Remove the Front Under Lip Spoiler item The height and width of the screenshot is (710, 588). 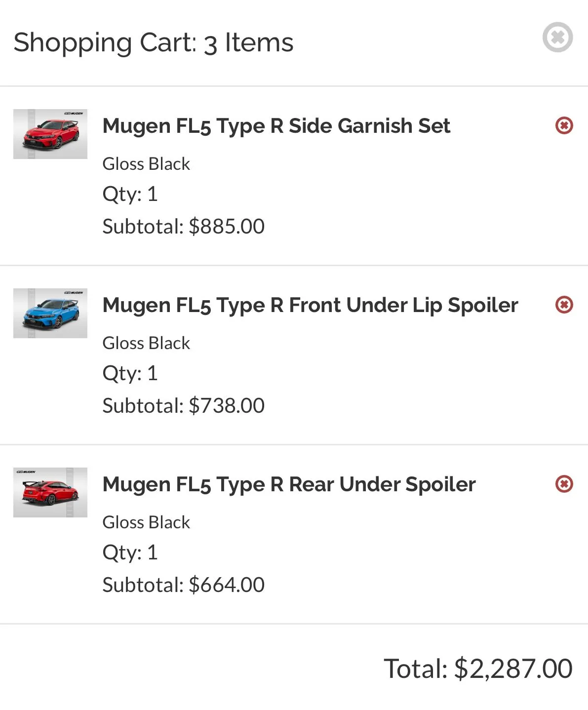564,305
